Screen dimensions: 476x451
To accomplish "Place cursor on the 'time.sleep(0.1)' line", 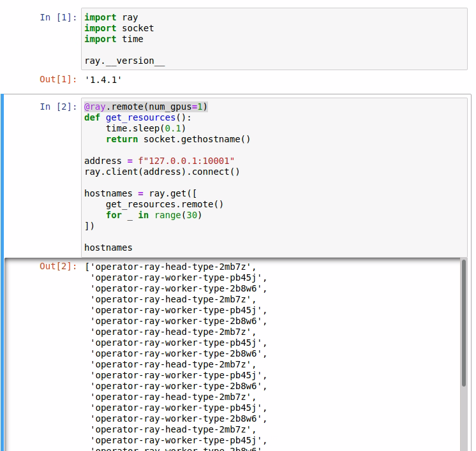I will click(145, 129).
